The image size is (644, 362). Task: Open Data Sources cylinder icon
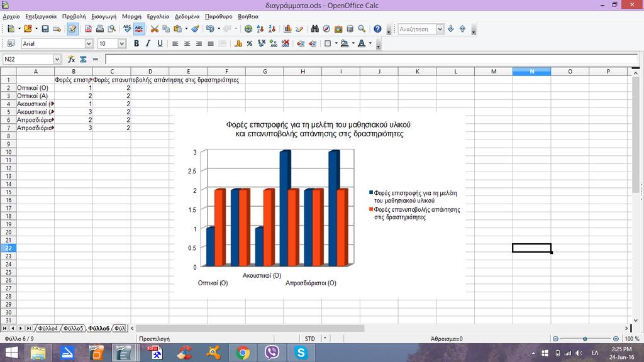click(350, 29)
